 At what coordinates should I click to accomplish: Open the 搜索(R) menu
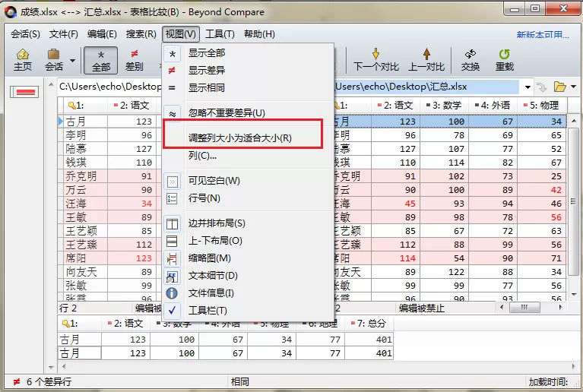pos(141,34)
